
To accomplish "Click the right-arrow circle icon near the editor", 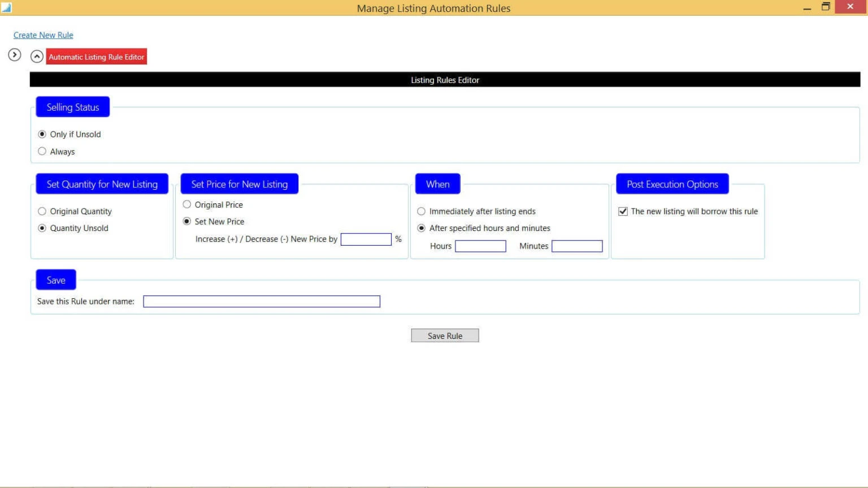I will click(x=14, y=55).
